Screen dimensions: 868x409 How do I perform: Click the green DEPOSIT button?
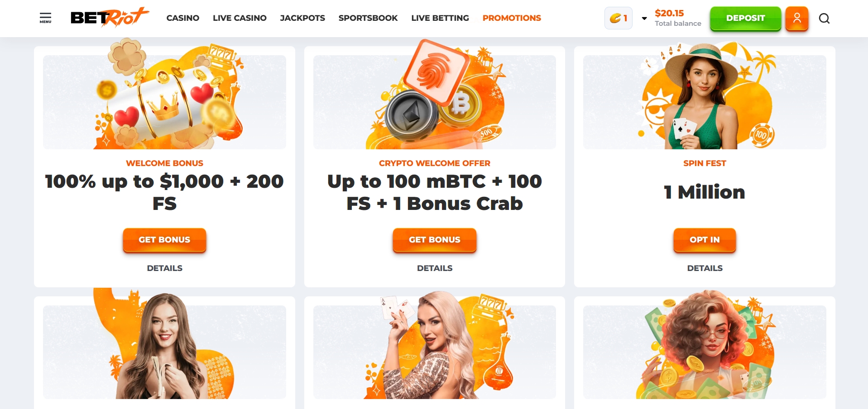tap(745, 19)
